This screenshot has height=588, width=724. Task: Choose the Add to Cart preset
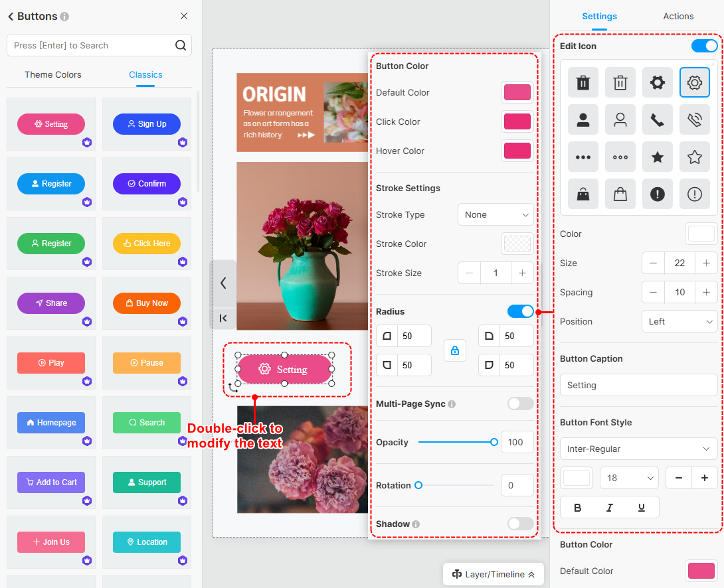(51, 482)
